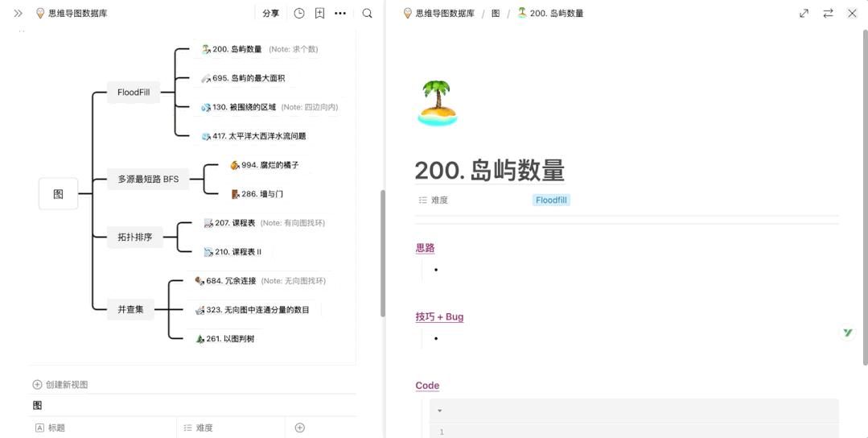Select the Floodfill difficulty tag
The width and height of the screenshot is (868, 438).
coord(551,200)
